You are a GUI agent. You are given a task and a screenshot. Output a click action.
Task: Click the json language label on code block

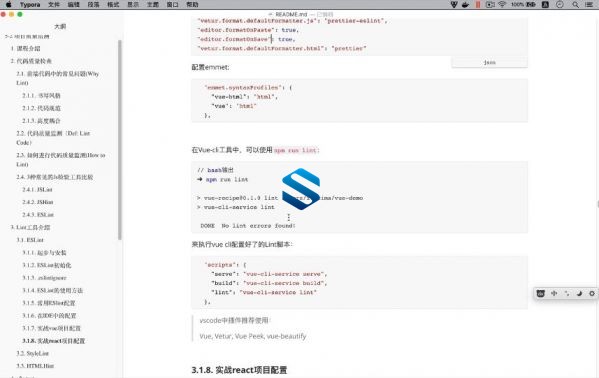[489, 62]
